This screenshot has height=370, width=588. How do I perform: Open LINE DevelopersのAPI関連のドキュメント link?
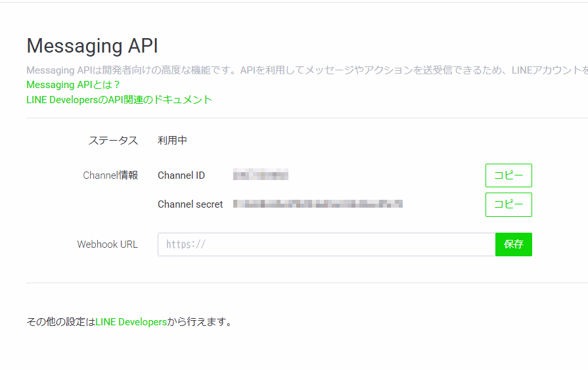120,100
